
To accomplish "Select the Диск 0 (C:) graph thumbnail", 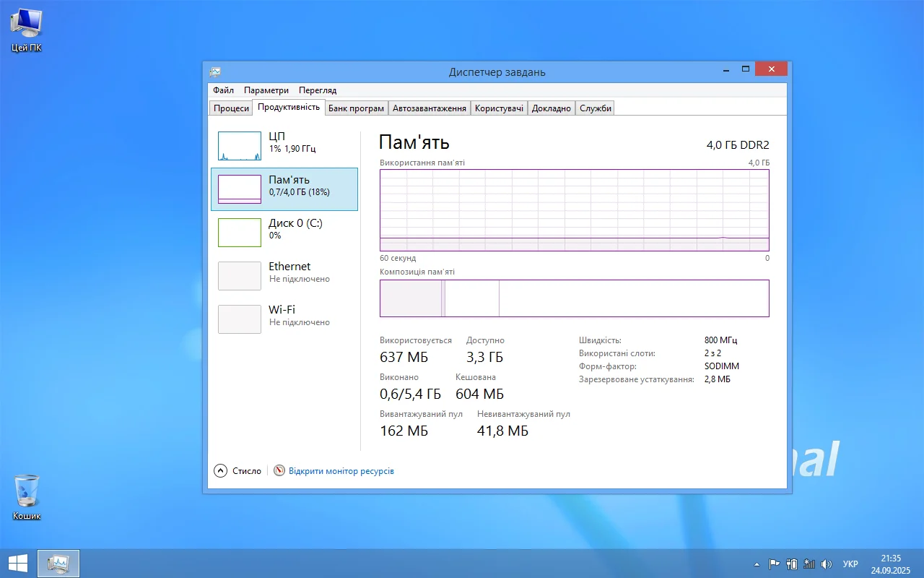I will (240, 233).
